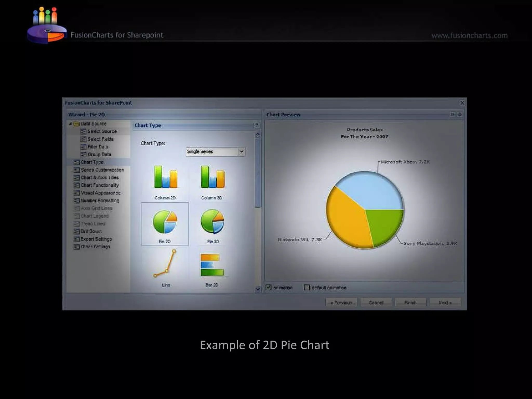This screenshot has width=532, height=399.
Task: Click the Cancel button
Action: (376, 303)
